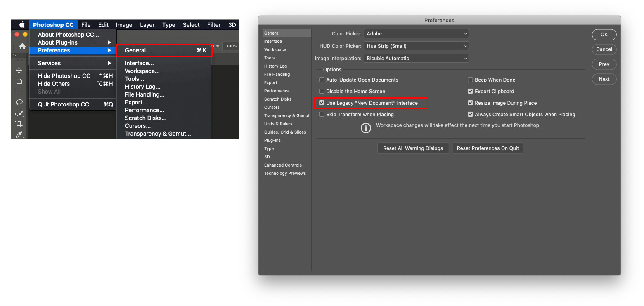644x306 pixels.
Task: Click Reset All Warning Dialogs
Action: click(x=413, y=148)
